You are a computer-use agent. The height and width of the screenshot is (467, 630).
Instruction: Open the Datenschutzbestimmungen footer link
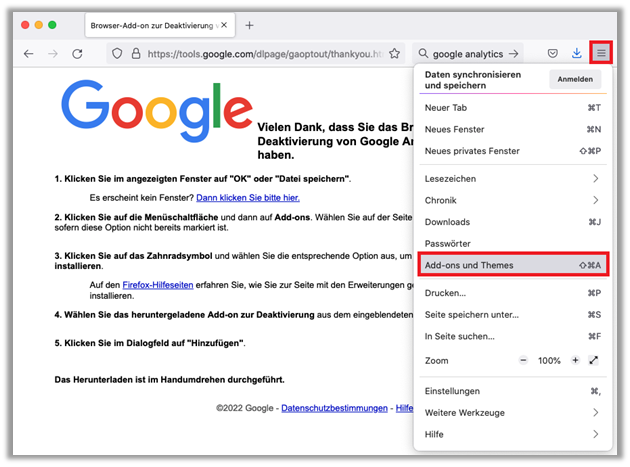[333, 408]
